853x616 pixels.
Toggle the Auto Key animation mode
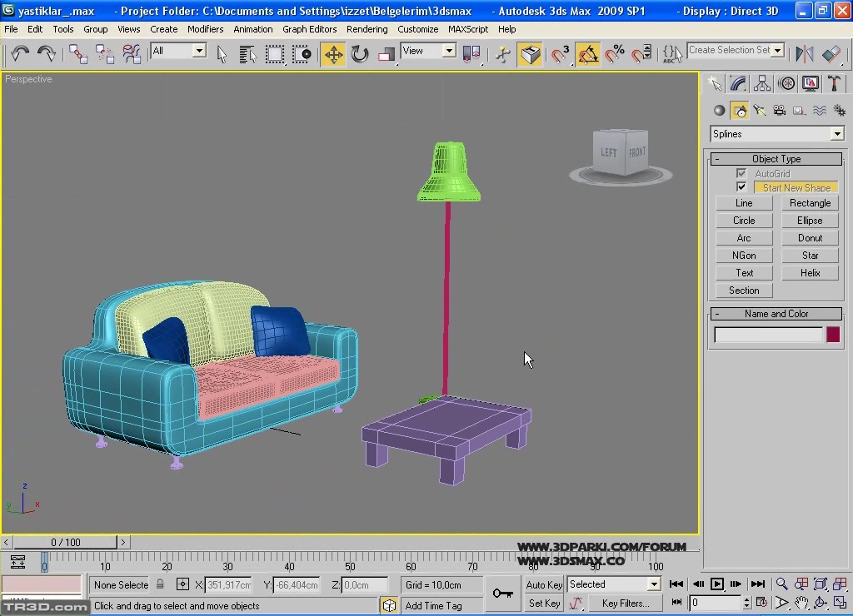tap(544, 584)
